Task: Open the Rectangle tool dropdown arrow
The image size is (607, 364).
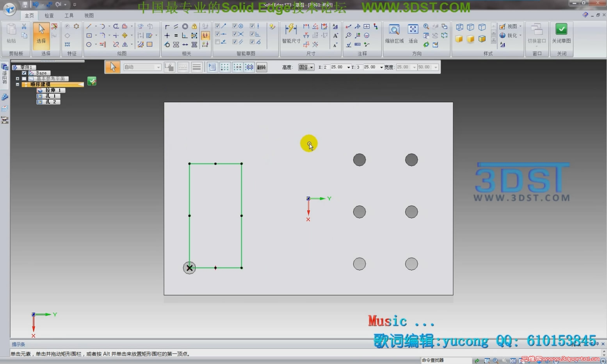Action: [x=96, y=35]
